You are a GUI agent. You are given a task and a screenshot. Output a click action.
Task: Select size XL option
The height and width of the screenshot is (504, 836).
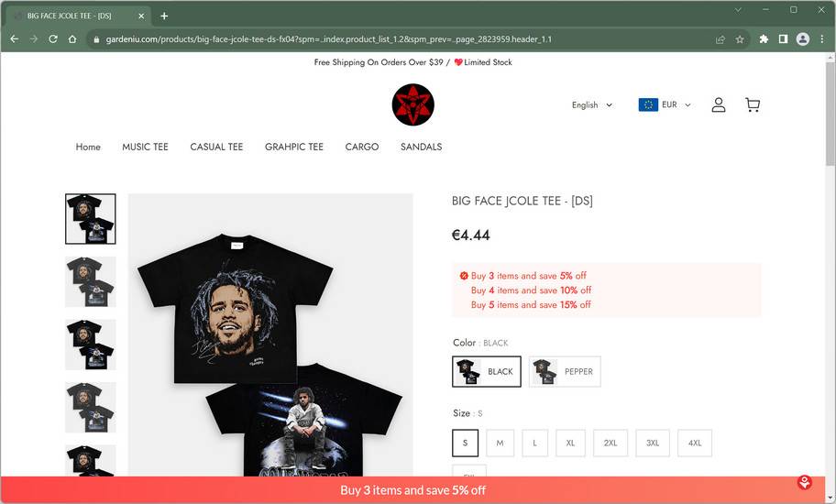point(570,443)
